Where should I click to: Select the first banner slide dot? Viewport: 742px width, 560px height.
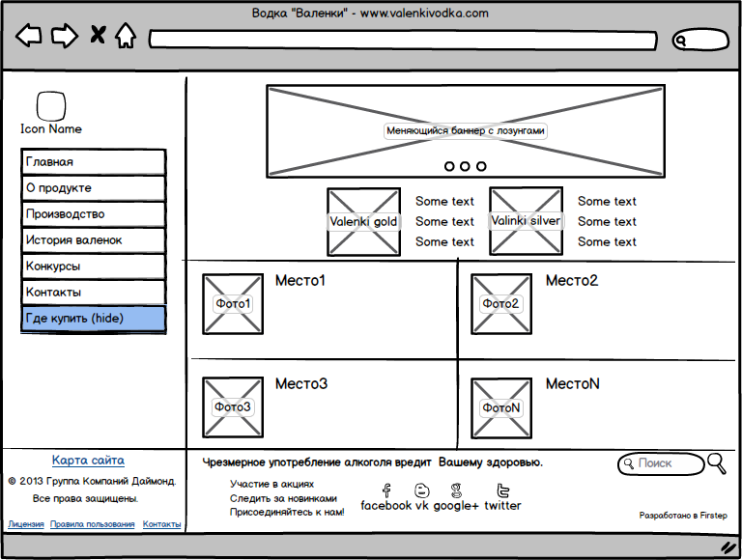(x=449, y=166)
